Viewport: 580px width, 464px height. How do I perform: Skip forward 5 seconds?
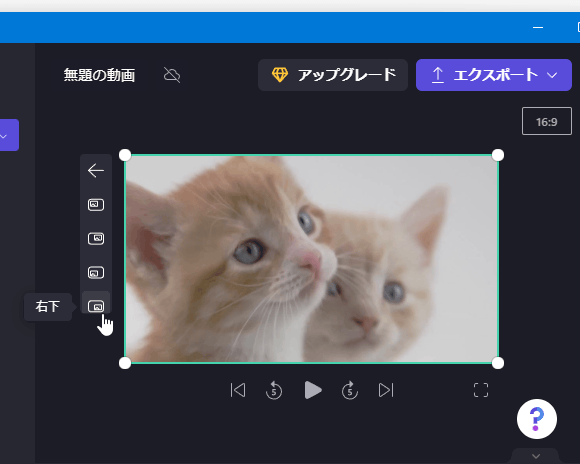point(350,390)
